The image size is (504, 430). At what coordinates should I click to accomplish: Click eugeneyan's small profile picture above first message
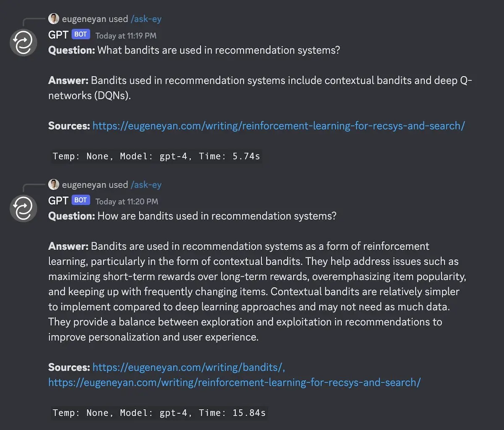pyautogui.click(x=54, y=18)
